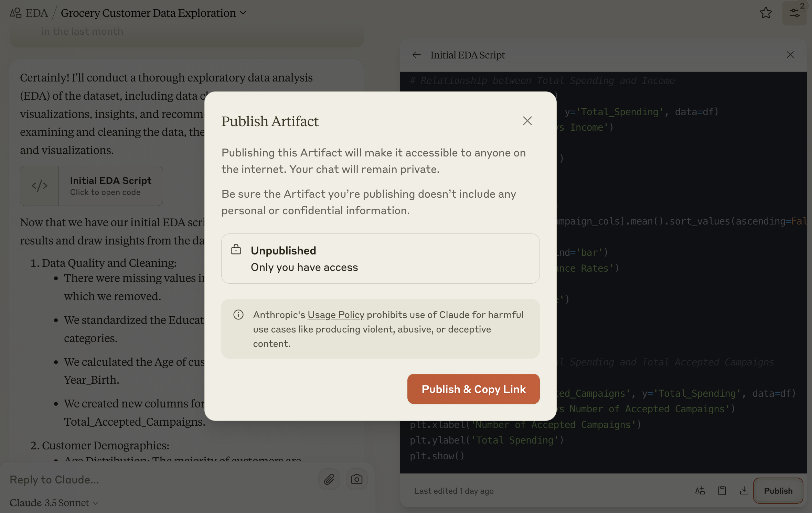
Task: Click the back arrow in artifact panel
Action: pyautogui.click(x=417, y=55)
